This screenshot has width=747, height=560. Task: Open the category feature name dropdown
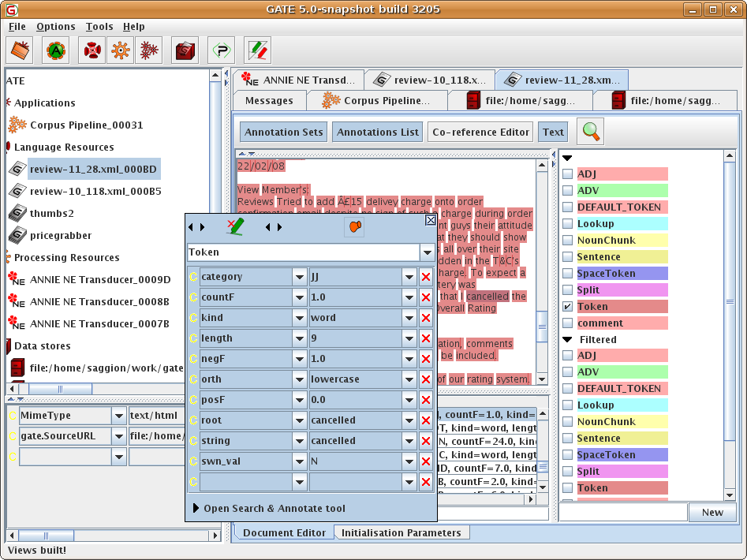tap(299, 277)
